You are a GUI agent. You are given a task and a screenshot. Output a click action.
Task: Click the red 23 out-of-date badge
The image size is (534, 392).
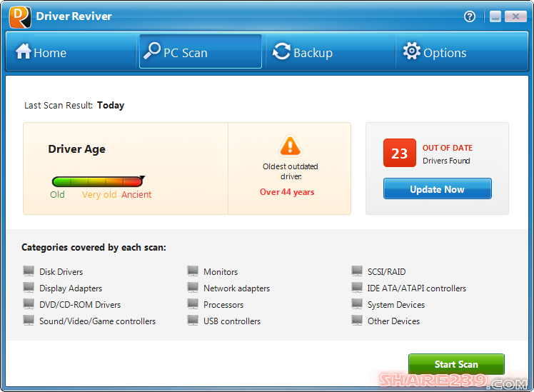click(x=400, y=153)
